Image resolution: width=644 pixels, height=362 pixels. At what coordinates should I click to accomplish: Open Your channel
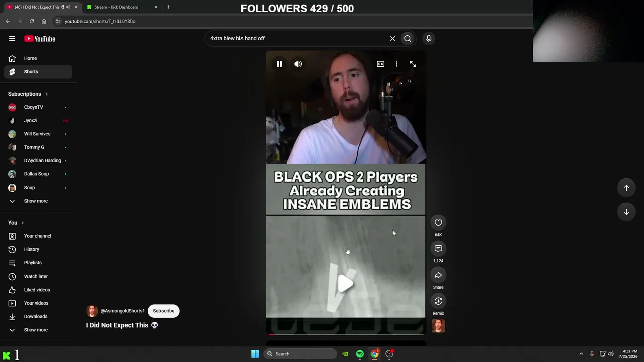38,236
